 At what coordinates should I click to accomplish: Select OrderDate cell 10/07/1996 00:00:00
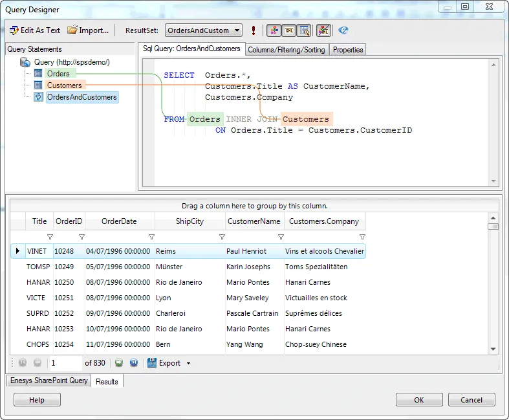coord(118,329)
